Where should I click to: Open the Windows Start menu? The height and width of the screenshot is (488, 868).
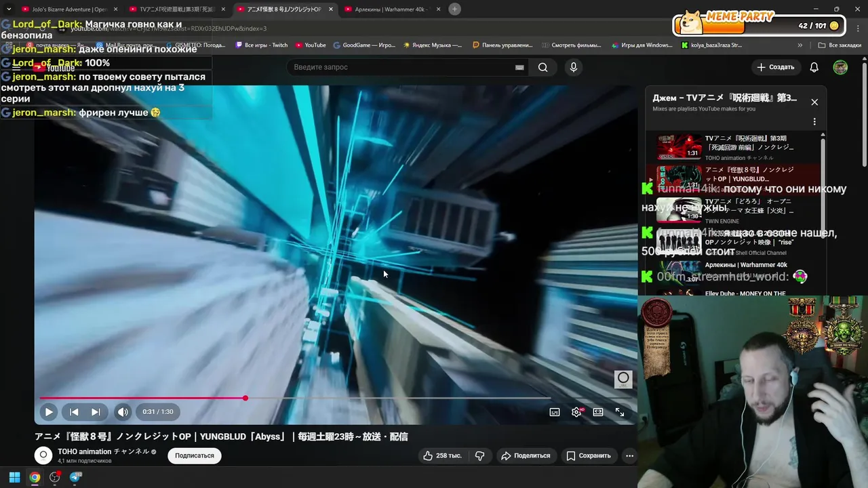pyautogui.click(x=14, y=477)
